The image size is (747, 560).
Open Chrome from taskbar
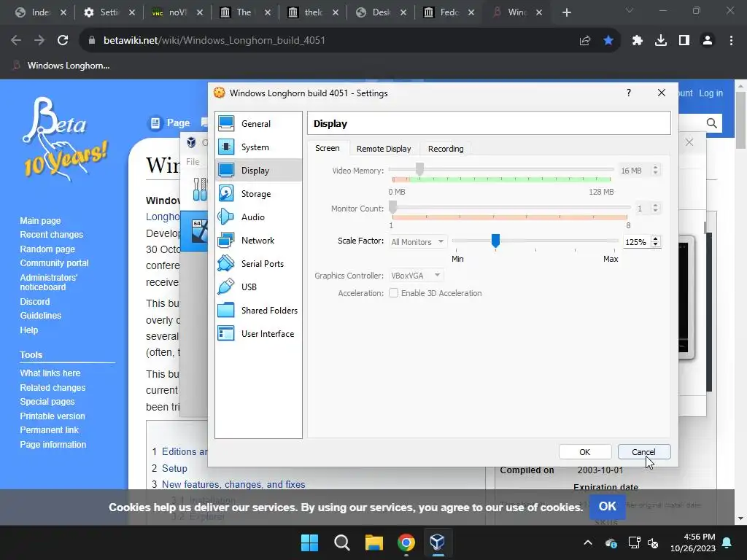coord(406,542)
